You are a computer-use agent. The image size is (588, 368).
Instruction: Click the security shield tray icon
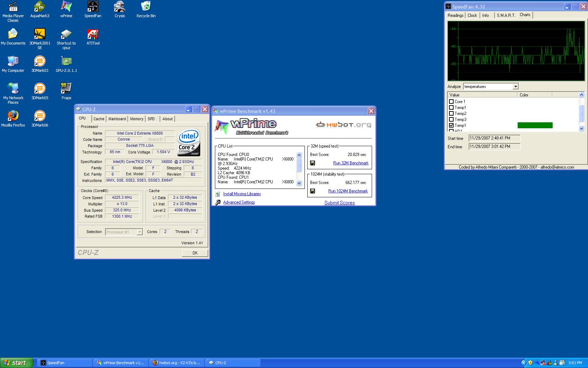click(530, 363)
